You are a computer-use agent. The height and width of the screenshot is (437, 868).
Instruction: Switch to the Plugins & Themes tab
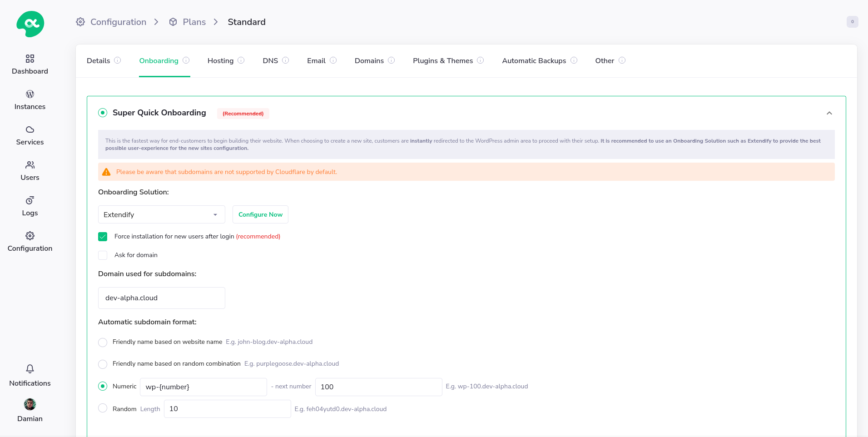pyautogui.click(x=443, y=61)
